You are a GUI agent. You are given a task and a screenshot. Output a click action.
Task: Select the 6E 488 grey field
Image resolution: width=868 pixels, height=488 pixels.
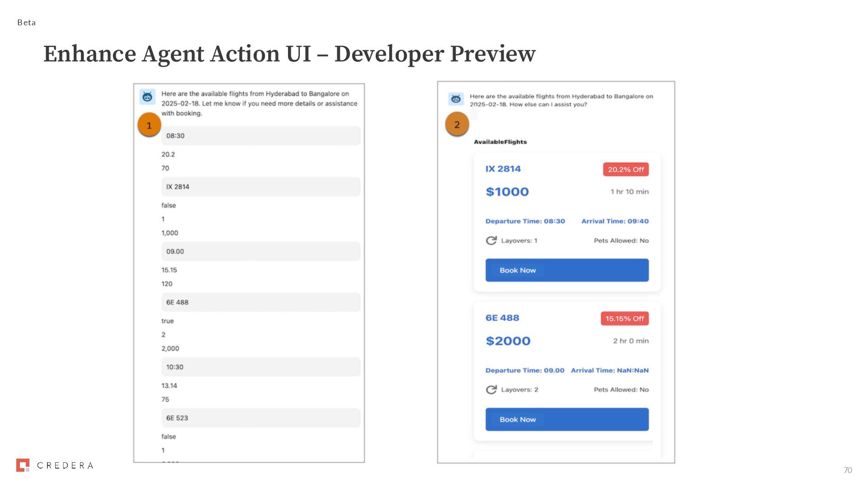(x=261, y=302)
